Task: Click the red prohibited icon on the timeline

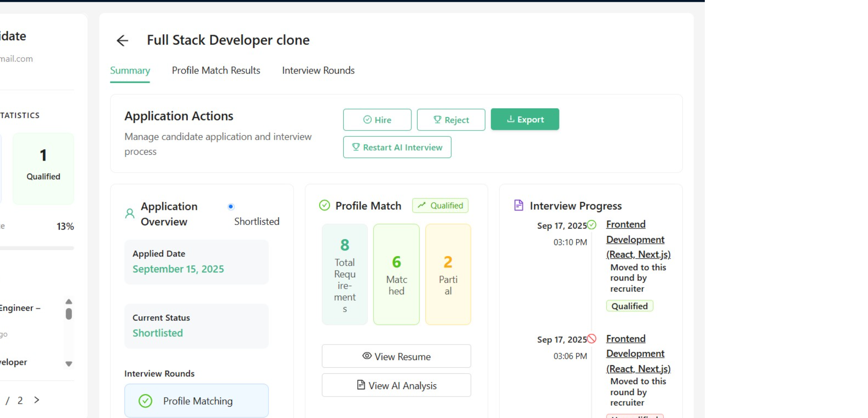Action: tap(592, 339)
